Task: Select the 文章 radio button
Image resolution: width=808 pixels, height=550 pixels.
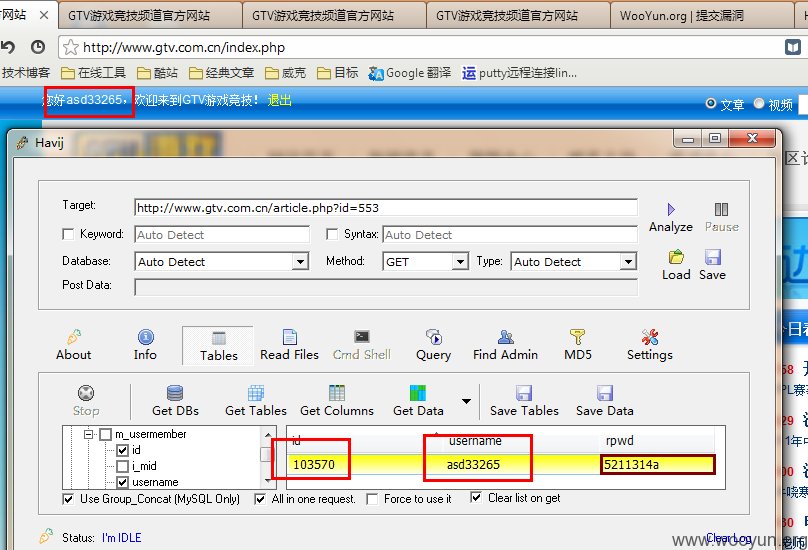Action: tap(711, 104)
